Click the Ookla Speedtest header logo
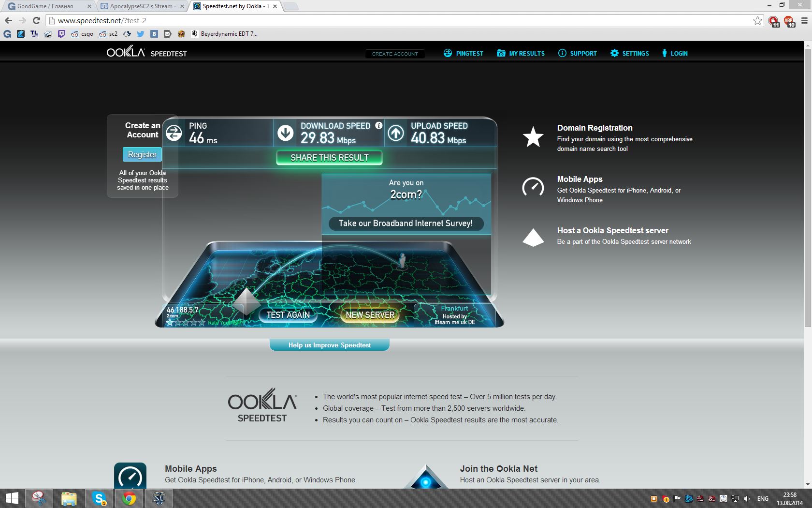812x508 pixels. [x=146, y=52]
